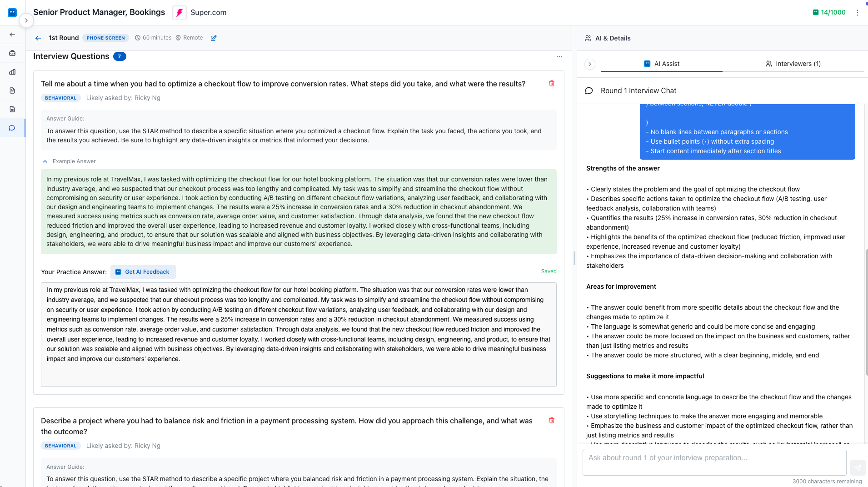
Task: Open the second document icon in sidebar
Action: 12,109
